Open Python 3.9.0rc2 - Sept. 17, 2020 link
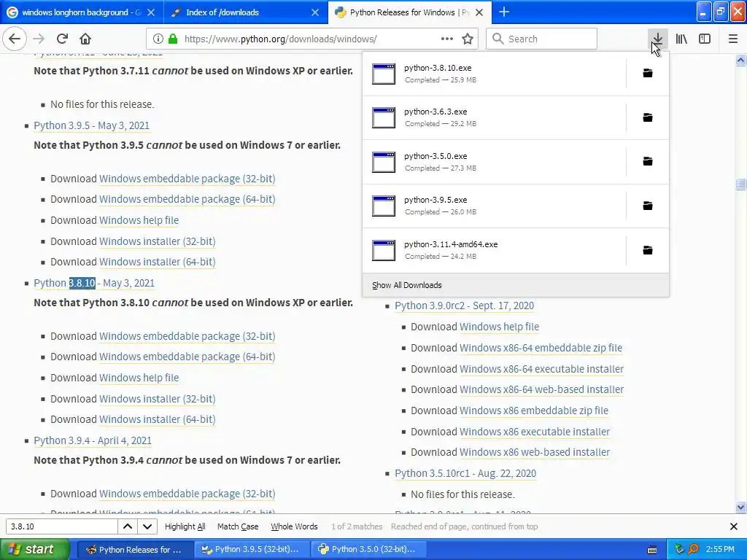747x560 pixels. pyautogui.click(x=465, y=306)
